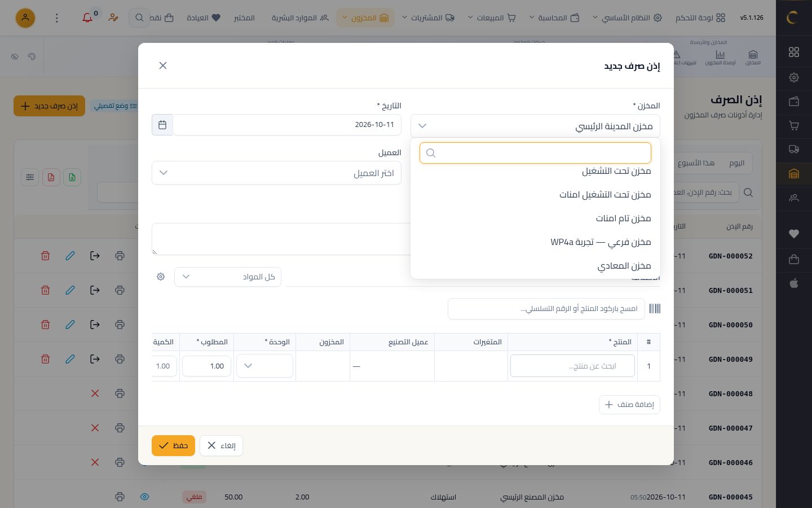Export the list to PDF
Viewport: 812px width, 508px height.
point(51,177)
